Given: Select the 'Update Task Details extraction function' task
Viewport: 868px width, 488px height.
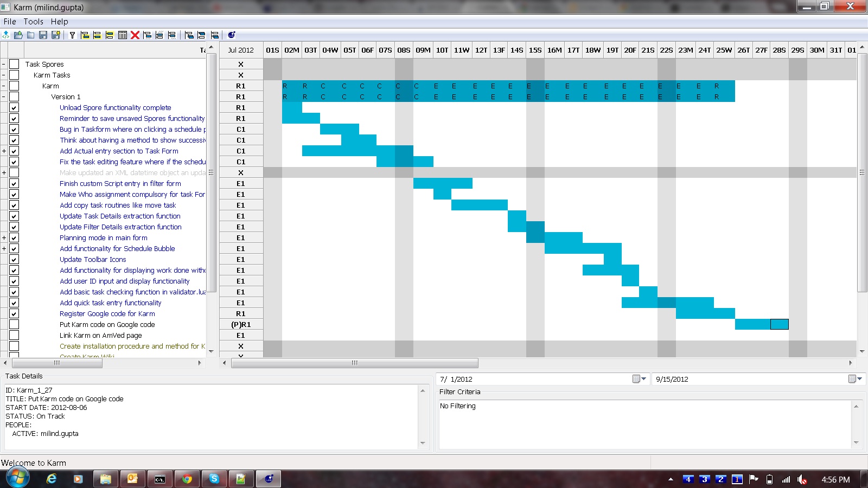Looking at the screenshot, I should [x=120, y=216].
